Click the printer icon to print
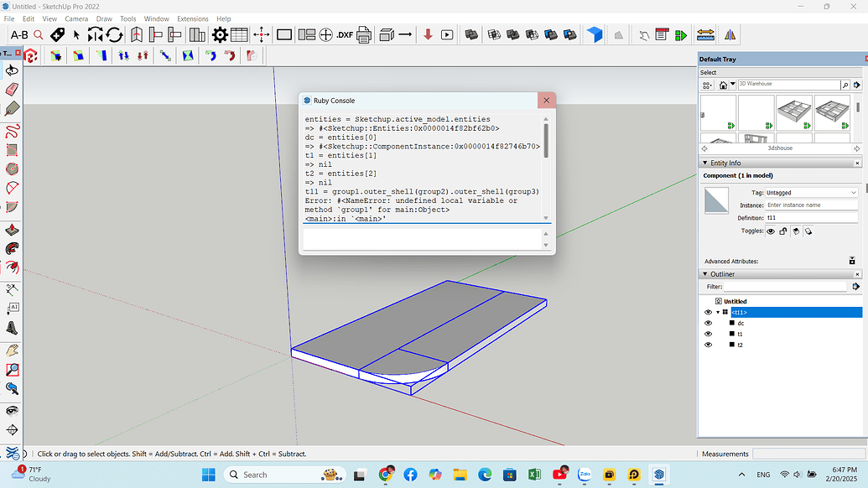This screenshot has width=868, height=488. (x=363, y=34)
